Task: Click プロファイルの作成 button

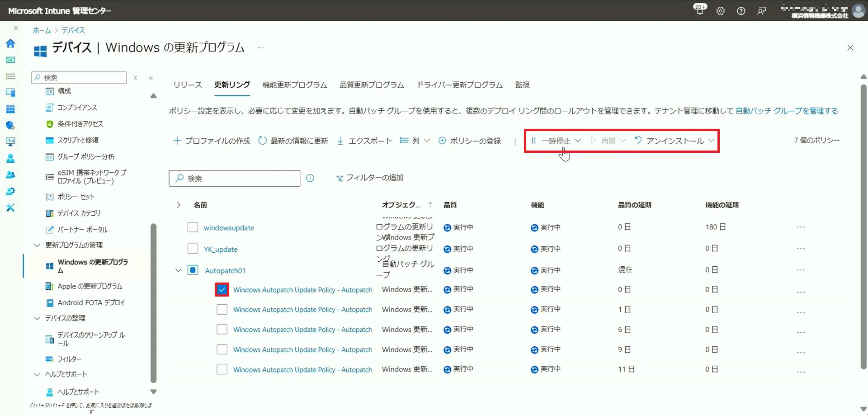Action: tap(212, 141)
